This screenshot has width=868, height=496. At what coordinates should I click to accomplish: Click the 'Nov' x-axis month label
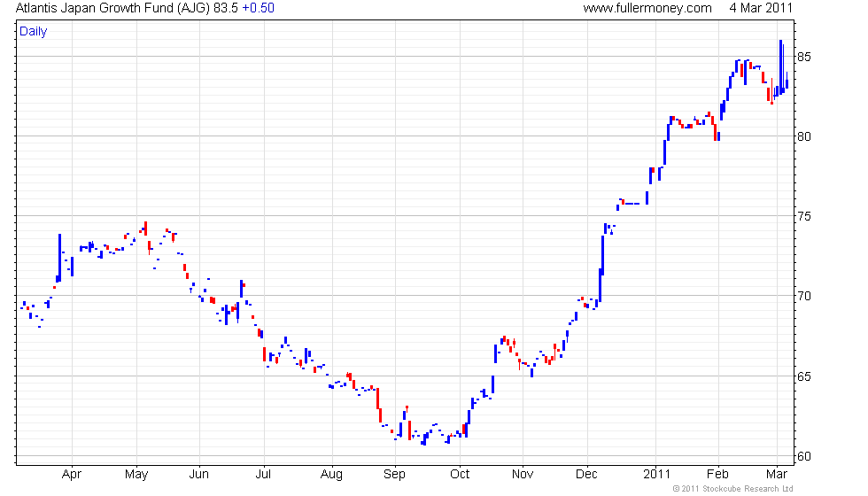click(x=522, y=475)
